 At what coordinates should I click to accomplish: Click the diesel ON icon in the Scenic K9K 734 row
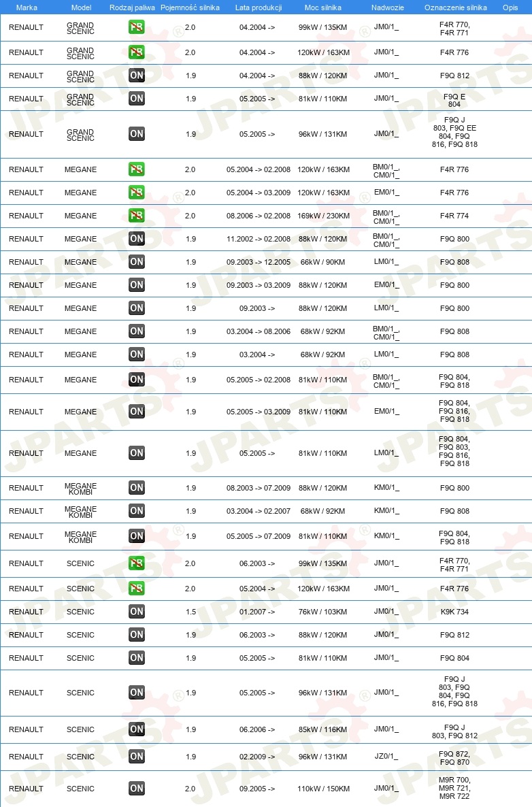tap(136, 612)
